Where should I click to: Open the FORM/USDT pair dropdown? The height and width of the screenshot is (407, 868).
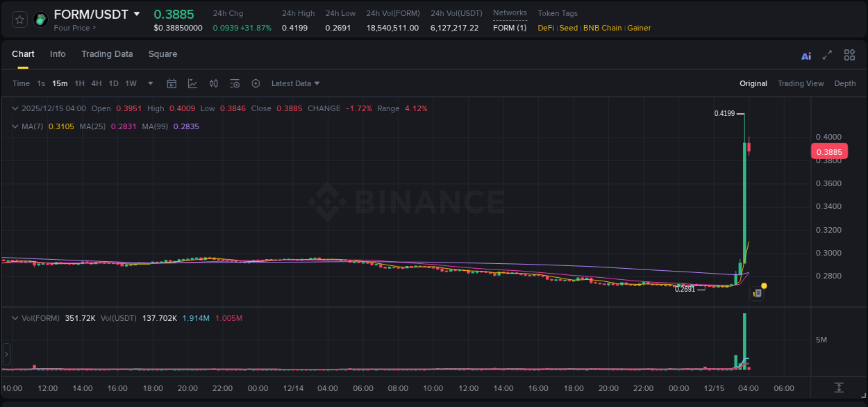tap(136, 13)
